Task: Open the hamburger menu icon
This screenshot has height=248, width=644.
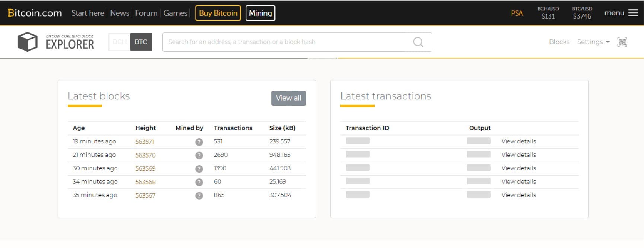Action: [x=633, y=13]
